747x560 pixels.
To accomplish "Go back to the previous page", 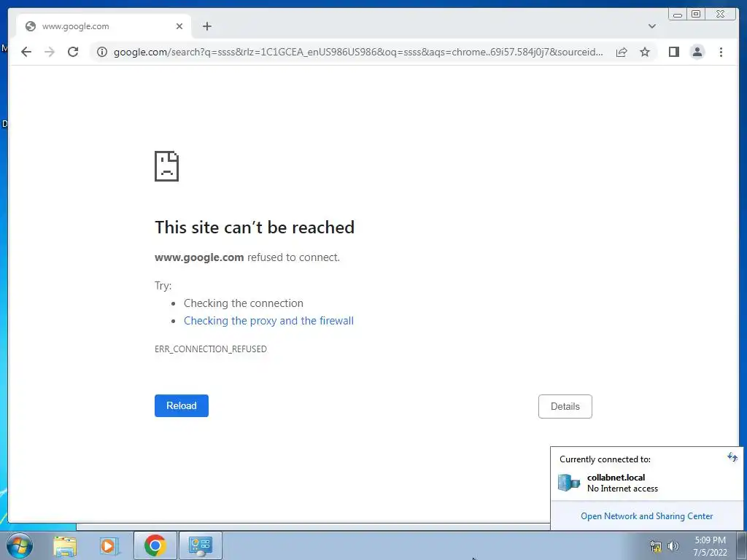I will (x=26, y=52).
